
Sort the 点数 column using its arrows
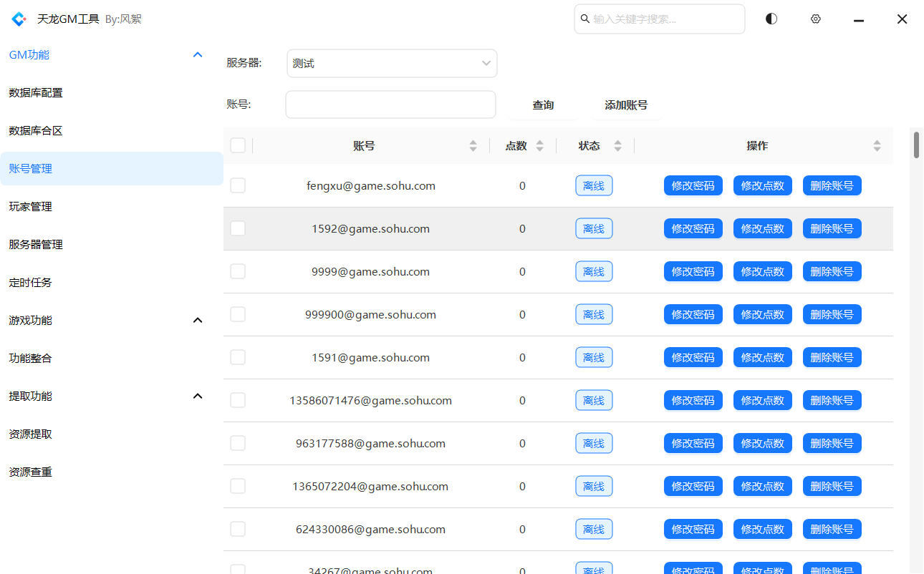pyautogui.click(x=539, y=146)
